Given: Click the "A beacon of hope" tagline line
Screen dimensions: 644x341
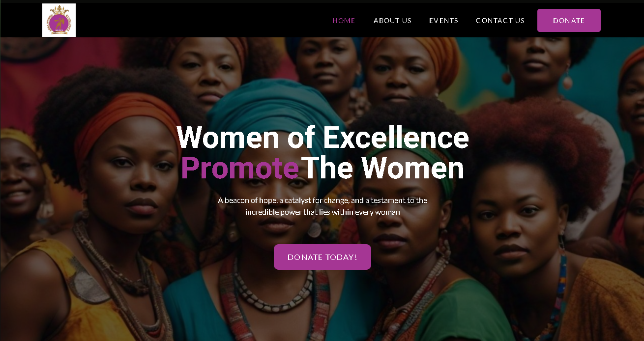Looking at the screenshot, I should tap(322, 200).
